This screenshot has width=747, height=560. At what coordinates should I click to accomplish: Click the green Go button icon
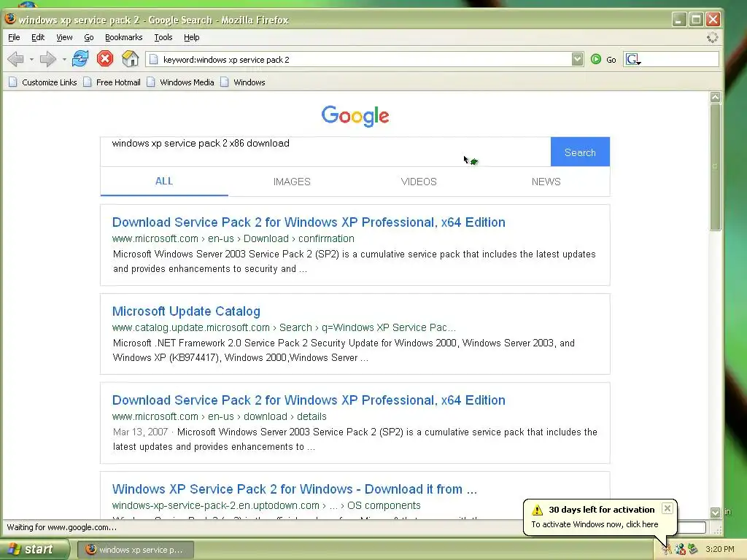595,59
